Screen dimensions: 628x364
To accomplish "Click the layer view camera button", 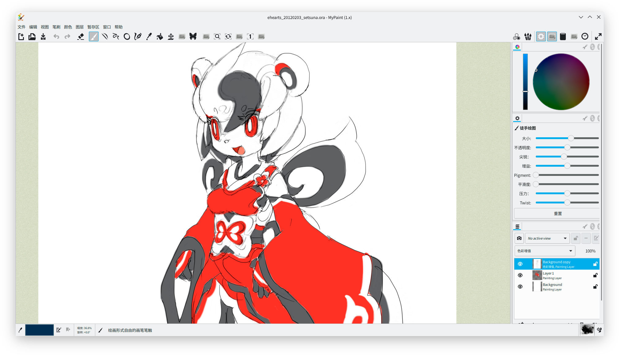I will [x=519, y=238].
